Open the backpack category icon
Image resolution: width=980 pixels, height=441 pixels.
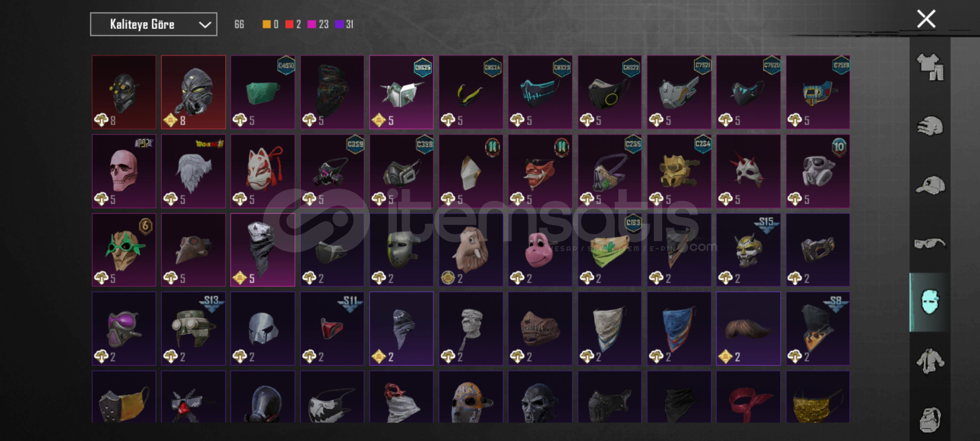(x=930, y=419)
